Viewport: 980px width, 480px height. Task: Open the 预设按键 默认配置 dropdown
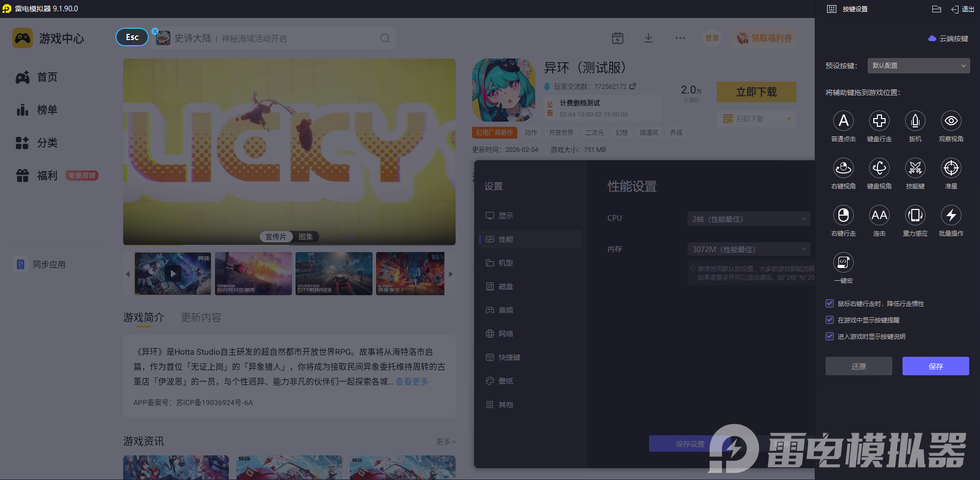[919, 66]
